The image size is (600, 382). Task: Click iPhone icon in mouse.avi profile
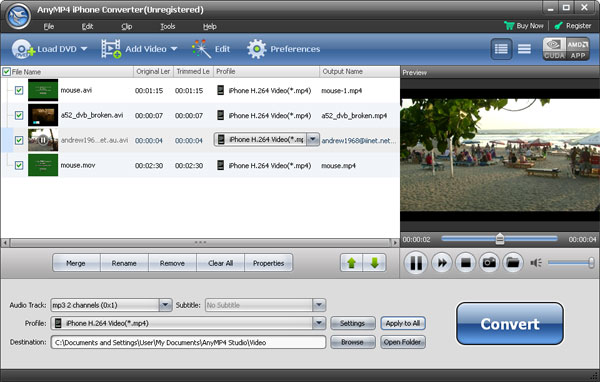[220, 90]
